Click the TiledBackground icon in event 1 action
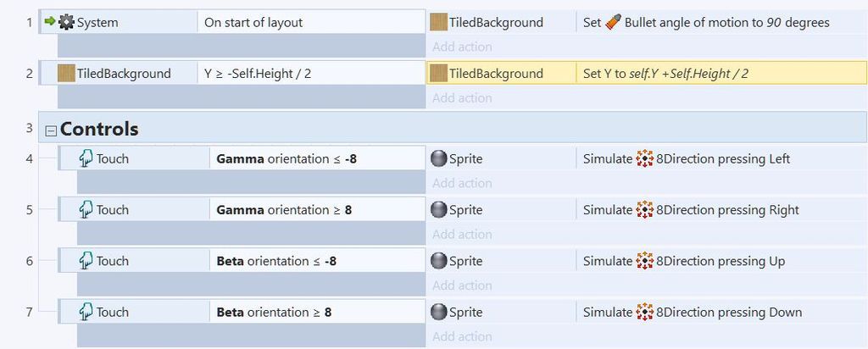The image size is (868, 349). coord(439,23)
